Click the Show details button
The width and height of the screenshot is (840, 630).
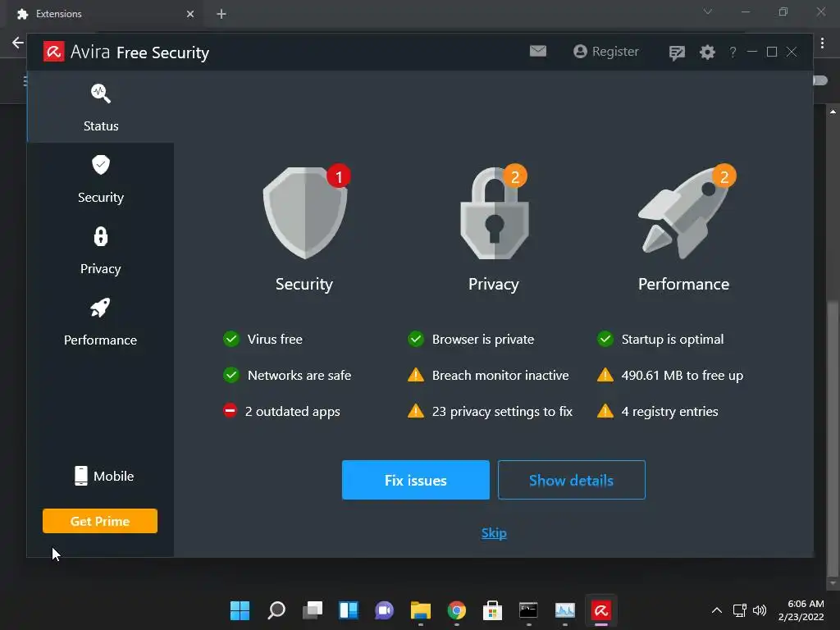click(x=572, y=480)
